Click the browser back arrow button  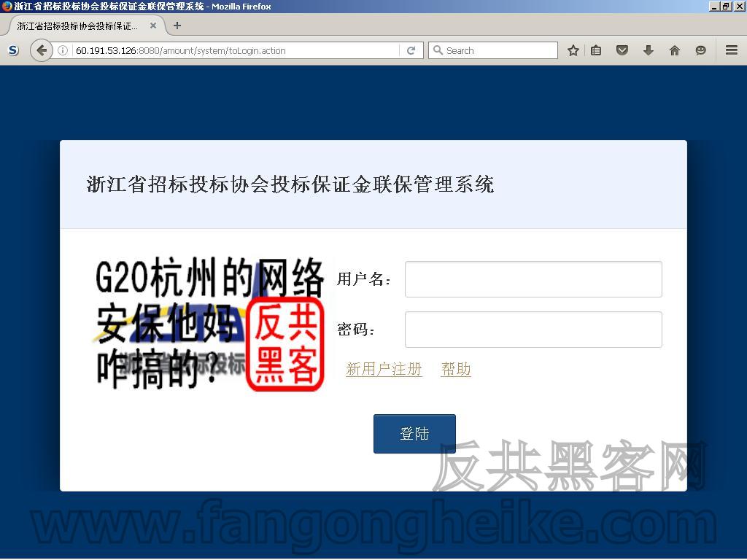pyautogui.click(x=41, y=50)
